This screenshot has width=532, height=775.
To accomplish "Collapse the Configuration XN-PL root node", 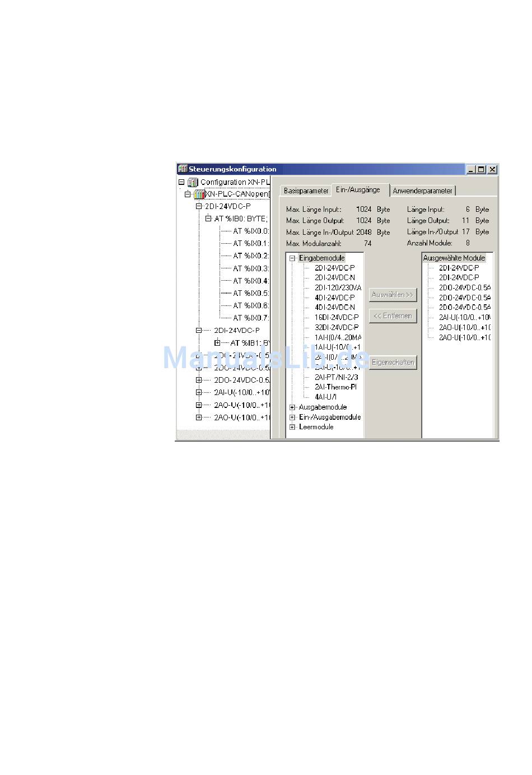I will pyautogui.click(x=181, y=182).
